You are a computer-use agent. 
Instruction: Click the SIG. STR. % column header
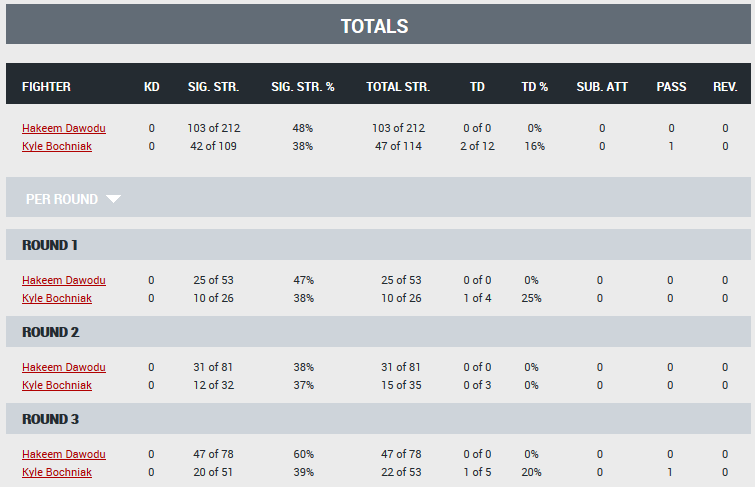(303, 87)
